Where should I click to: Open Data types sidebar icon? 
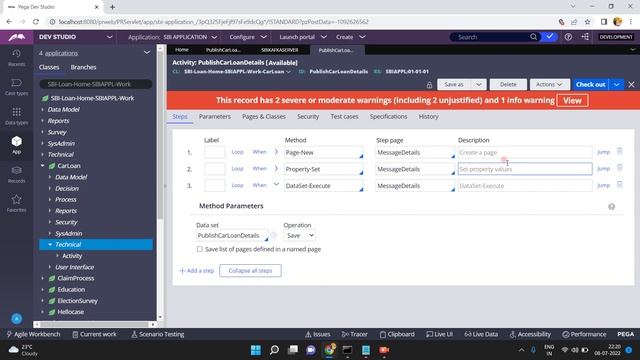coord(16,116)
